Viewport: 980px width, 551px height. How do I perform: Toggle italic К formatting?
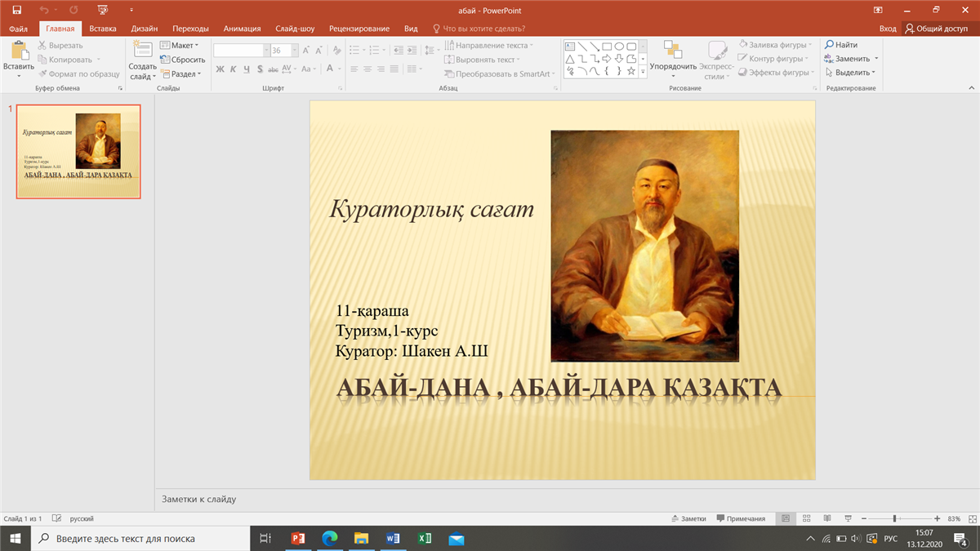[x=234, y=69]
